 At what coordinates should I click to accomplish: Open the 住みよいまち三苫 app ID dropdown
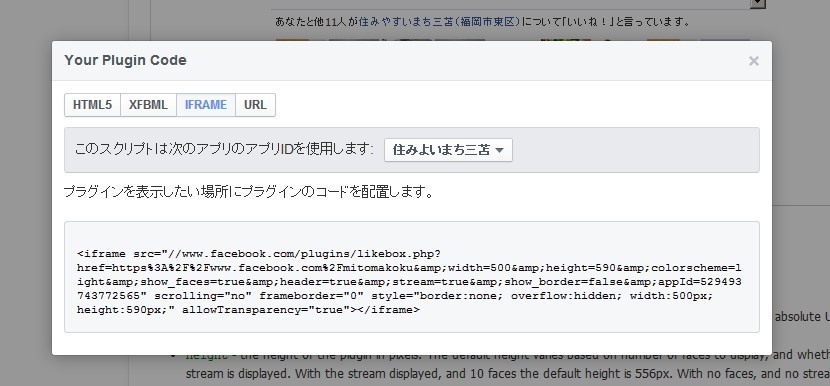tap(448, 150)
